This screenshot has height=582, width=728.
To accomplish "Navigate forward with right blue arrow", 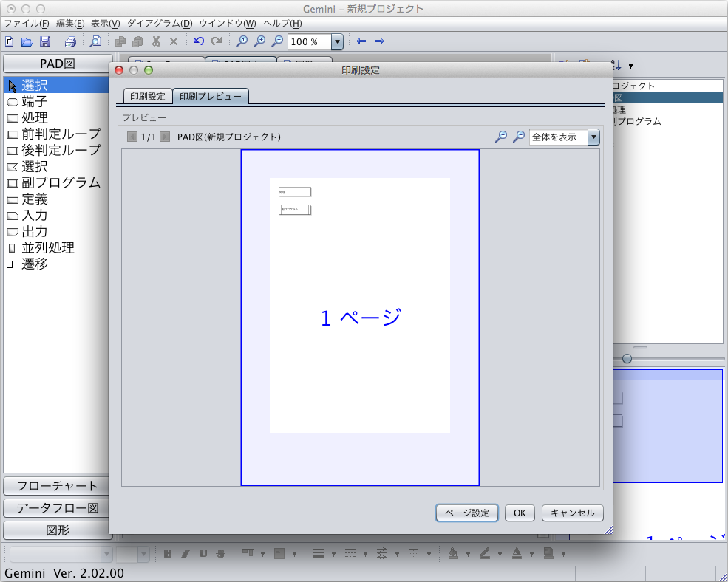I will click(379, 41).
